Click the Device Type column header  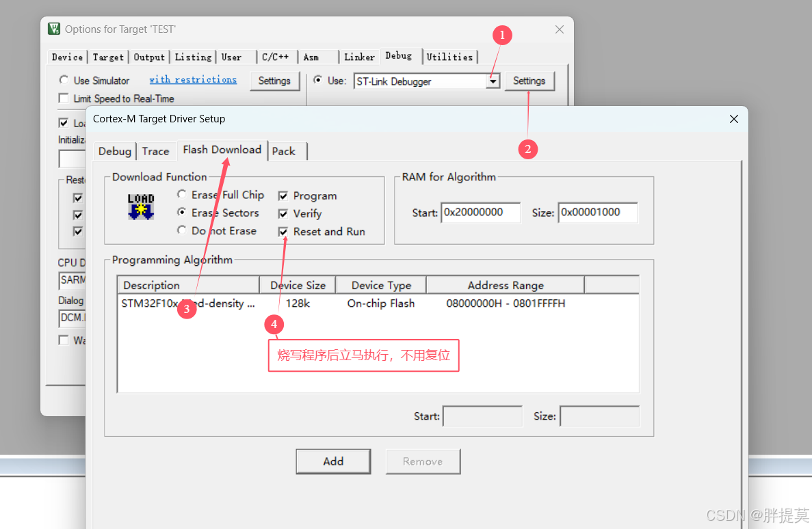pos(381,285)
